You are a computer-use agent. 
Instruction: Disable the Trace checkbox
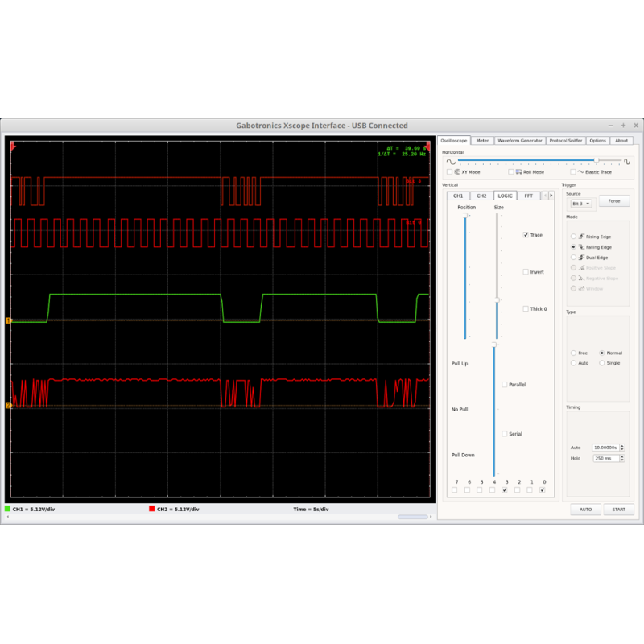(x=526, y=235)
